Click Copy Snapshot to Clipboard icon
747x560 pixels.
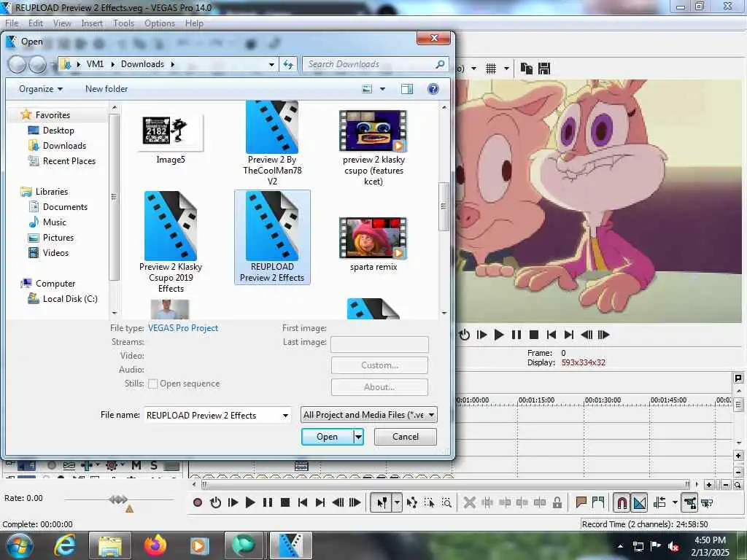pyautogui.click(x=527, y=69)
